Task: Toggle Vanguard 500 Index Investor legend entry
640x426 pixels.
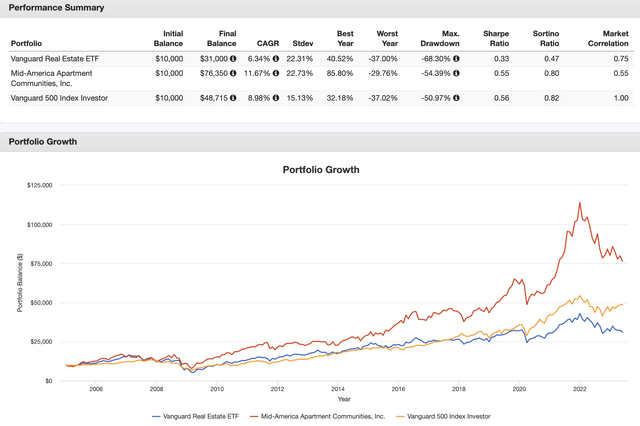Action: click(443, 417)
